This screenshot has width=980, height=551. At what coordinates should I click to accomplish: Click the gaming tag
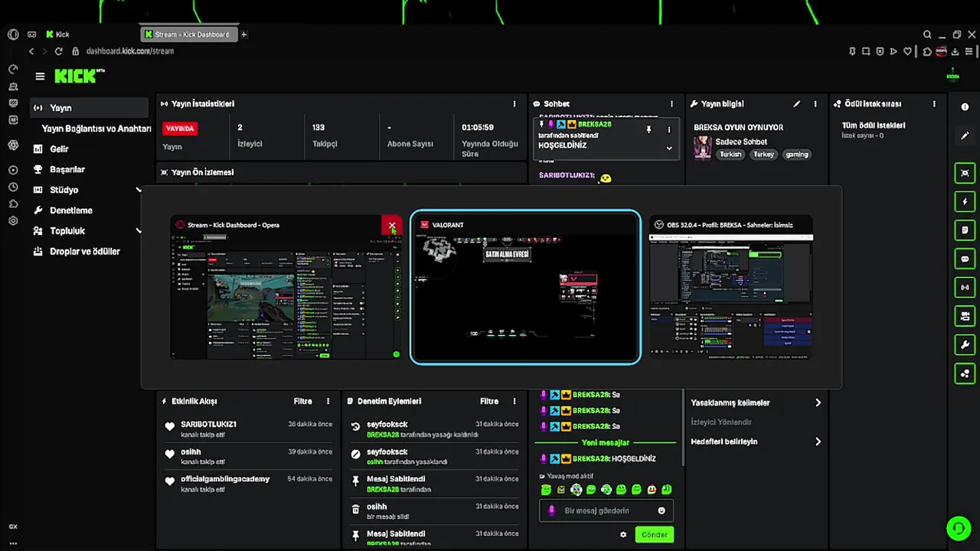[x=796, y=154]
